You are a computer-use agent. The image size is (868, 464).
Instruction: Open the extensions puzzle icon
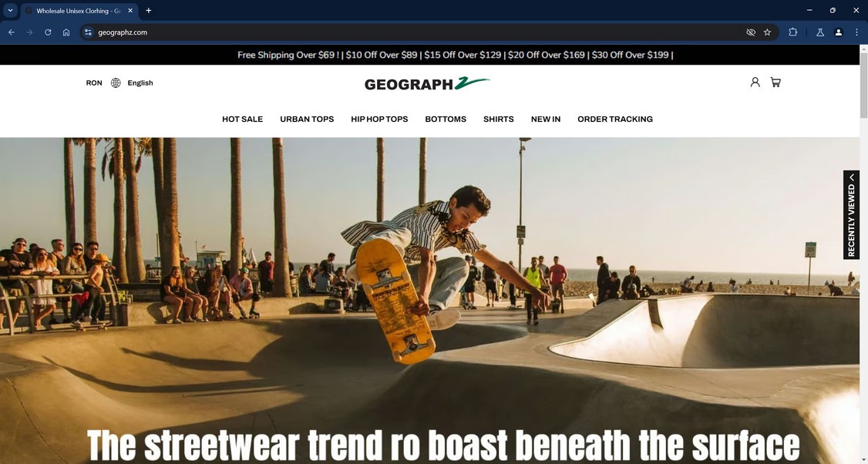pos(792,32)
